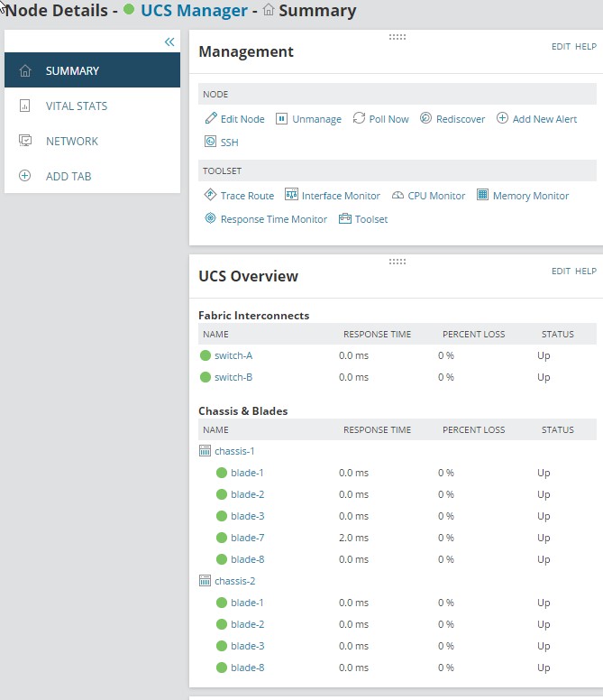
Task: Click green status dot beside switch-A
Action: click(x=206, y=355)
